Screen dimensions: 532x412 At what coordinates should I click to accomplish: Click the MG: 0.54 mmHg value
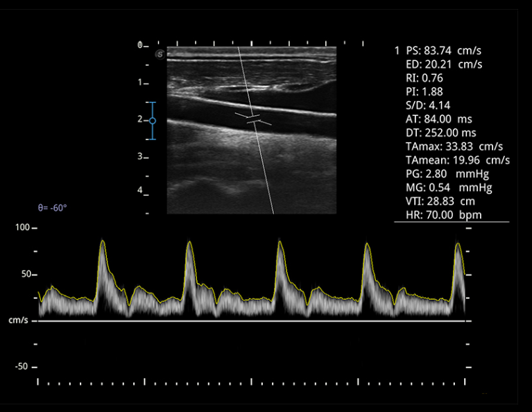[x=449, y=188]
